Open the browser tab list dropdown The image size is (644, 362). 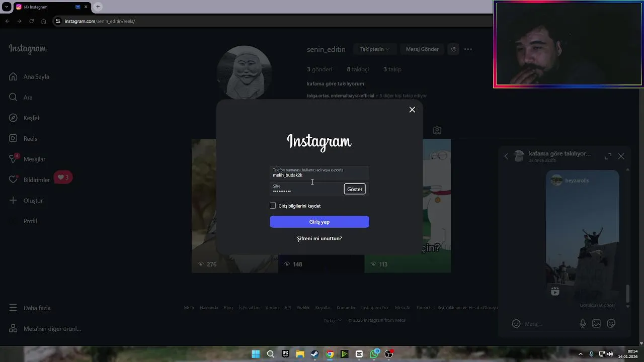(7, 7)
